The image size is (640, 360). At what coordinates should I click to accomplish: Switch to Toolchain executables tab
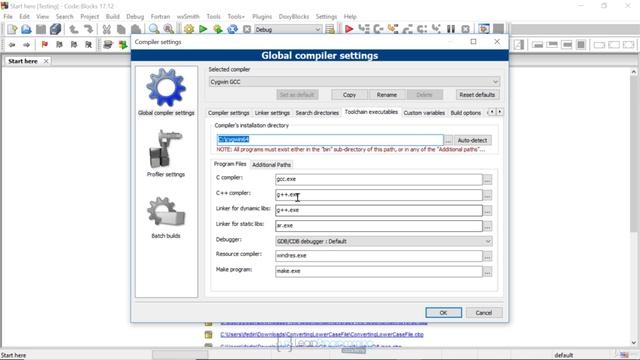click(x=371, y=112)
